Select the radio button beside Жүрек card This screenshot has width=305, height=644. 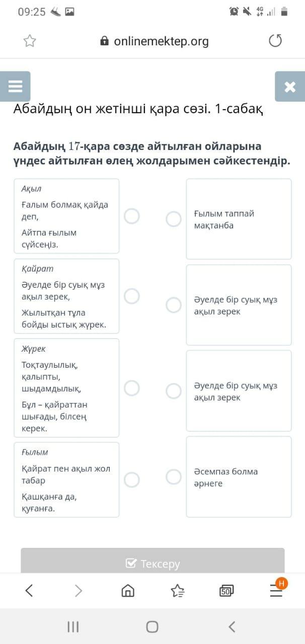(x=132, y=388)
